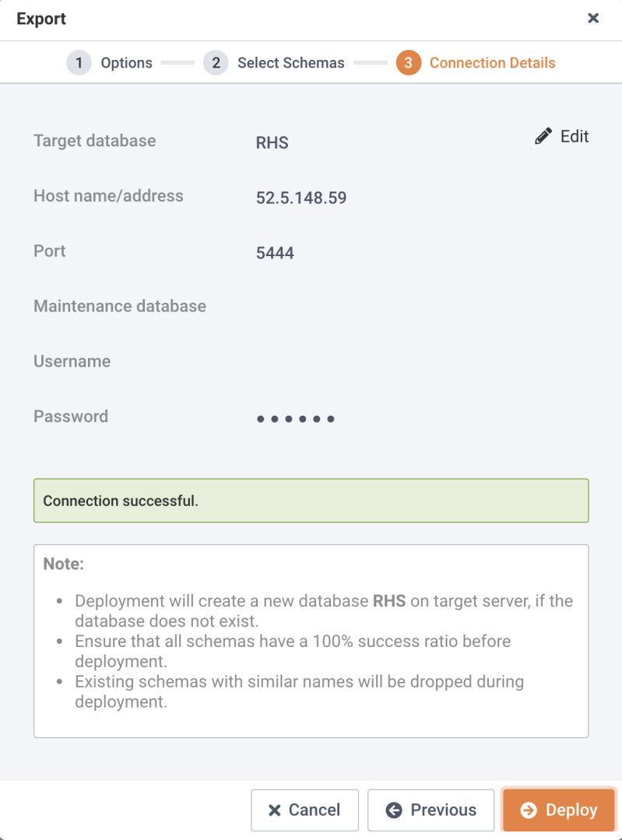Click the RHS target database value

click(x=272, y=142)
